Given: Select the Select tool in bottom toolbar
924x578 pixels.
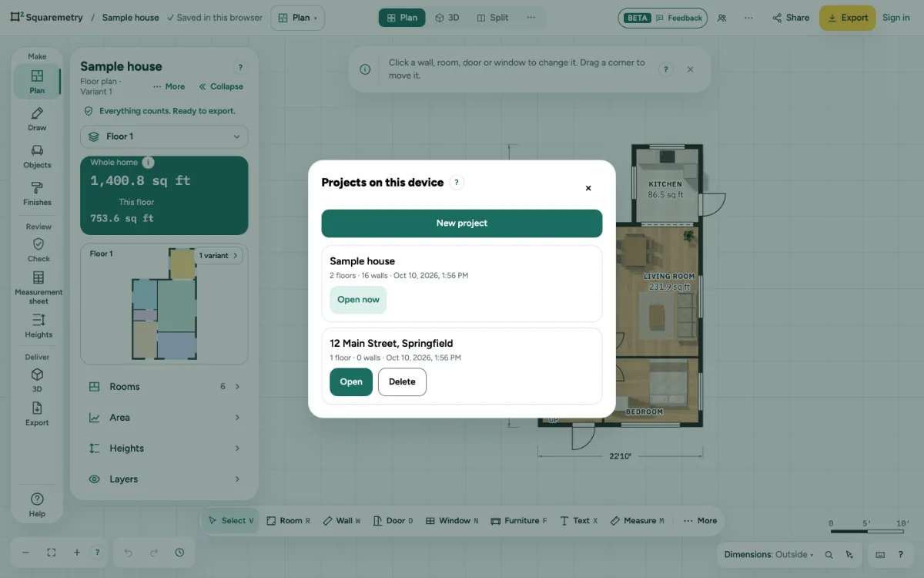Looking at the screenshot, I should (230, 521).
